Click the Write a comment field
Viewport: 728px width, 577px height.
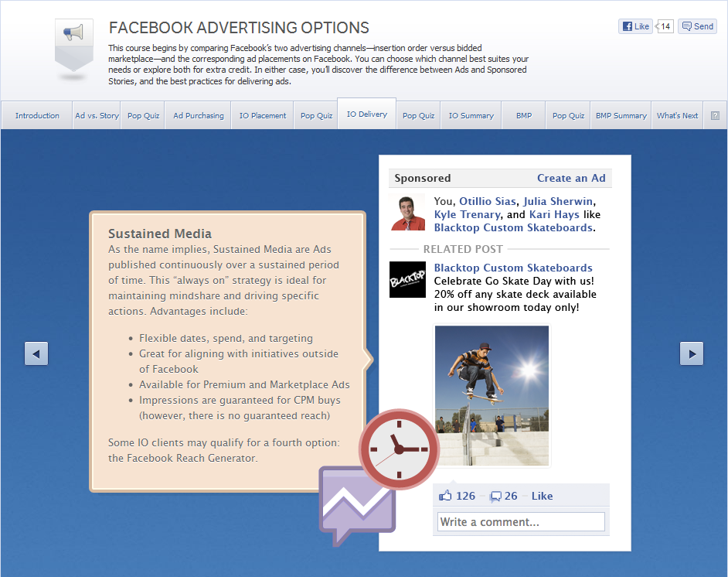tap(521, 522)
